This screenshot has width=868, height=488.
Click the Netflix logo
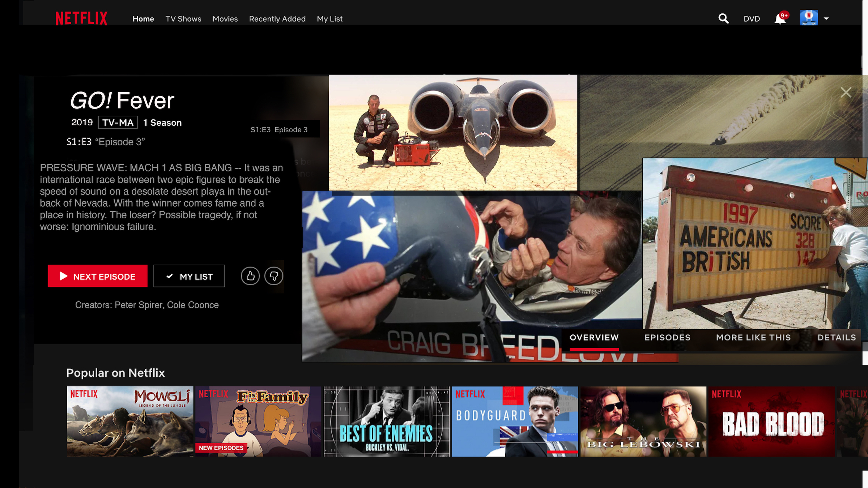[81, 18]
